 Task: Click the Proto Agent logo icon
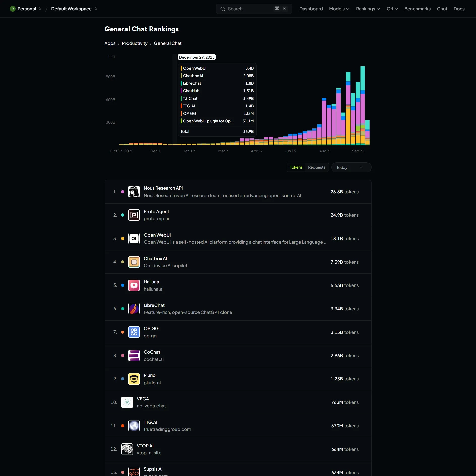pyautogui.click(x=134, y=215)
